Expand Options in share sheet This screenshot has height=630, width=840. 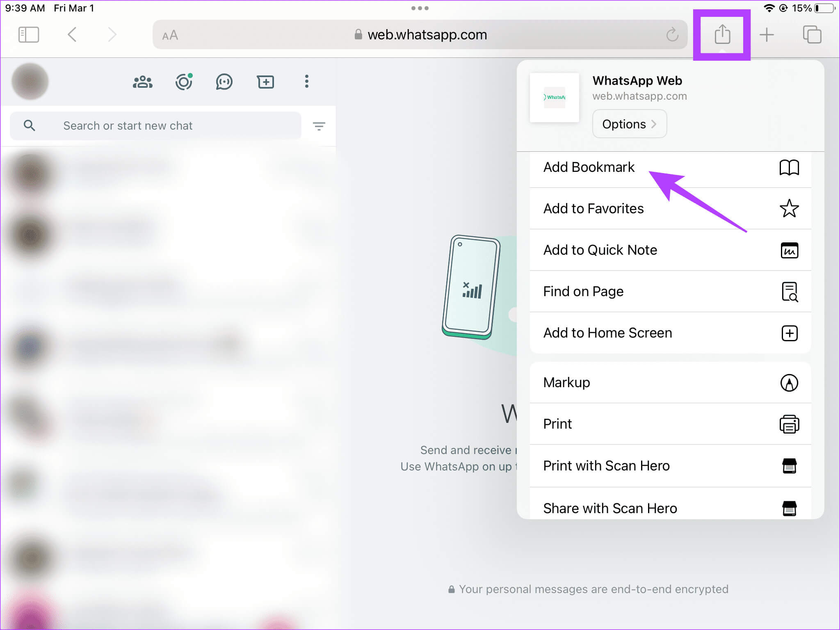(x=628, y=124)
